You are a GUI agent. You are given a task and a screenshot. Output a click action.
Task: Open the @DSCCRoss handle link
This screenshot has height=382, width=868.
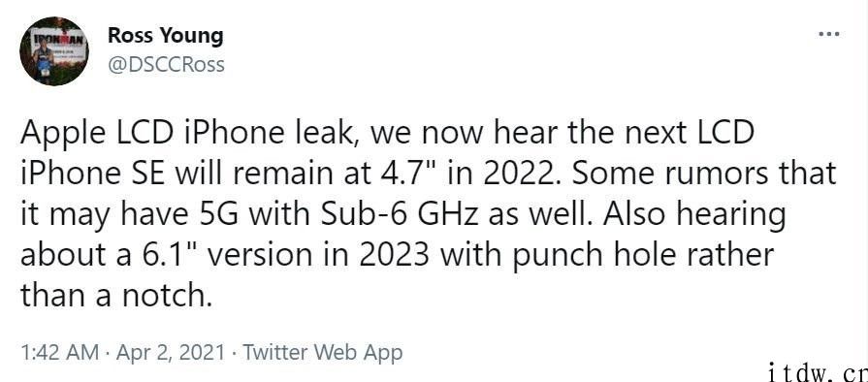point(166,65)
